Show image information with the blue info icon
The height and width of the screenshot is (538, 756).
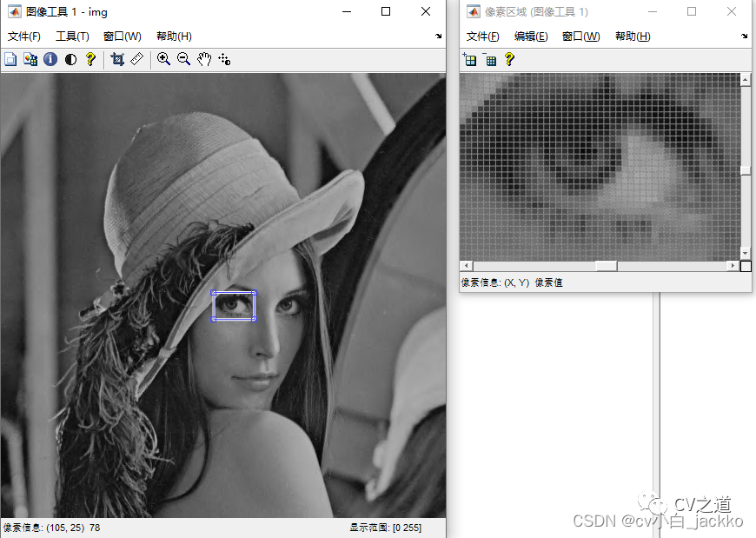[50, 59]
